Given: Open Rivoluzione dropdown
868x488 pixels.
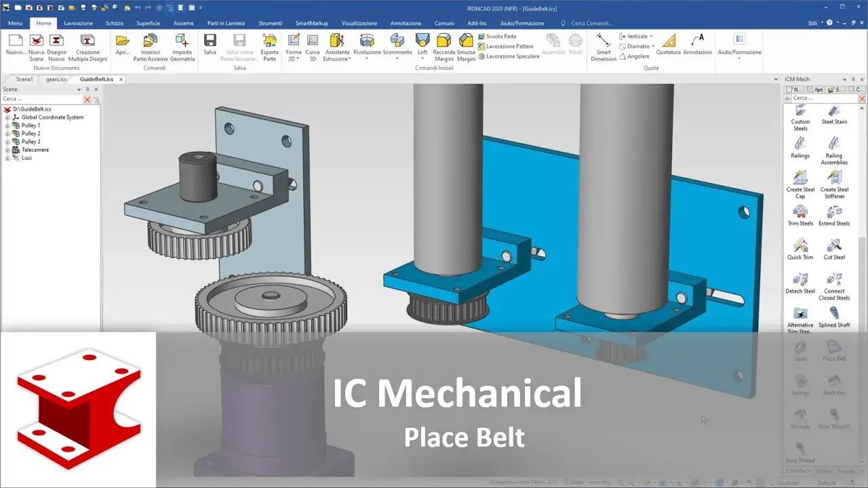Looking at the screenshot, I should [x=367, y=60].
